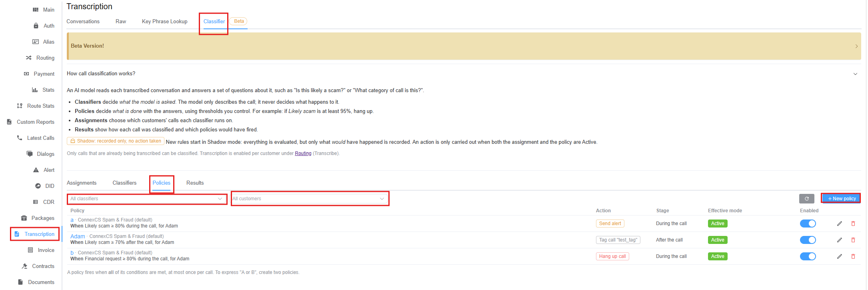Click the refresh policies icon button
This screenshot has height=290, width=868.
tap(807, 199)
